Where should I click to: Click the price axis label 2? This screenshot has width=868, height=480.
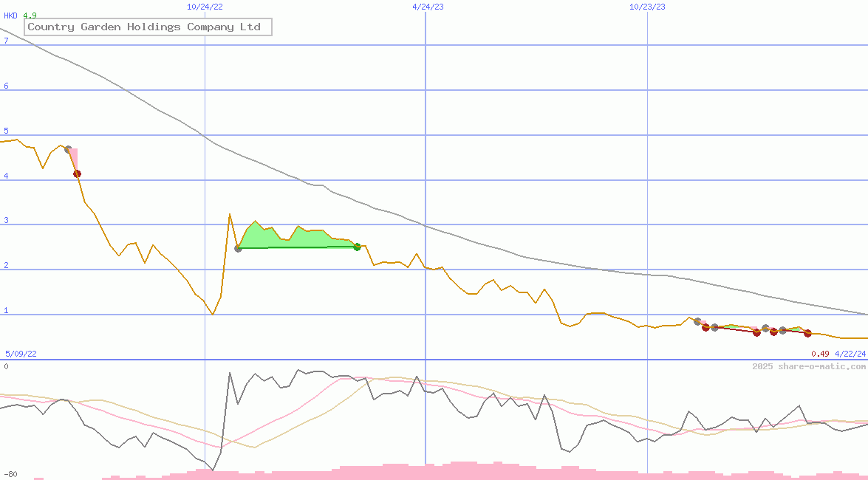point(6,265)
